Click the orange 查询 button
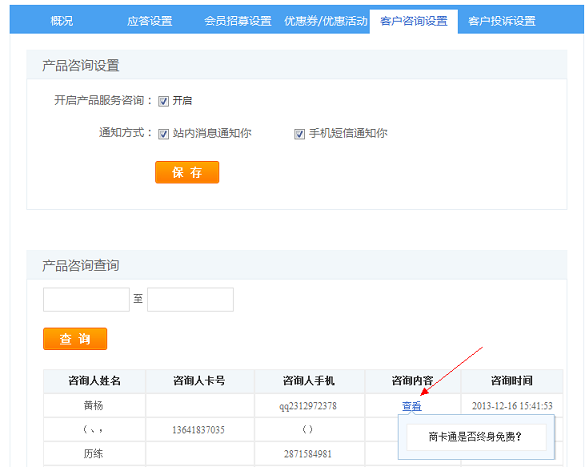Image resolution: width=585 pixels, height=467 pixels. pos(75,339)
